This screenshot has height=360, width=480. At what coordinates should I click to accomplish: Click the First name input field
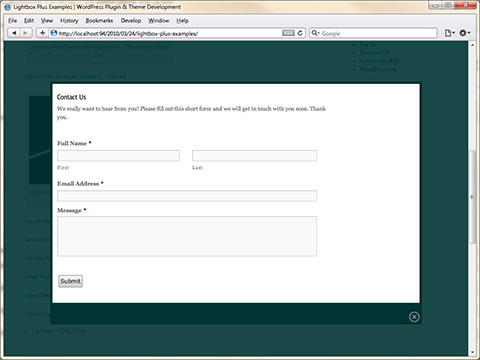118,156
